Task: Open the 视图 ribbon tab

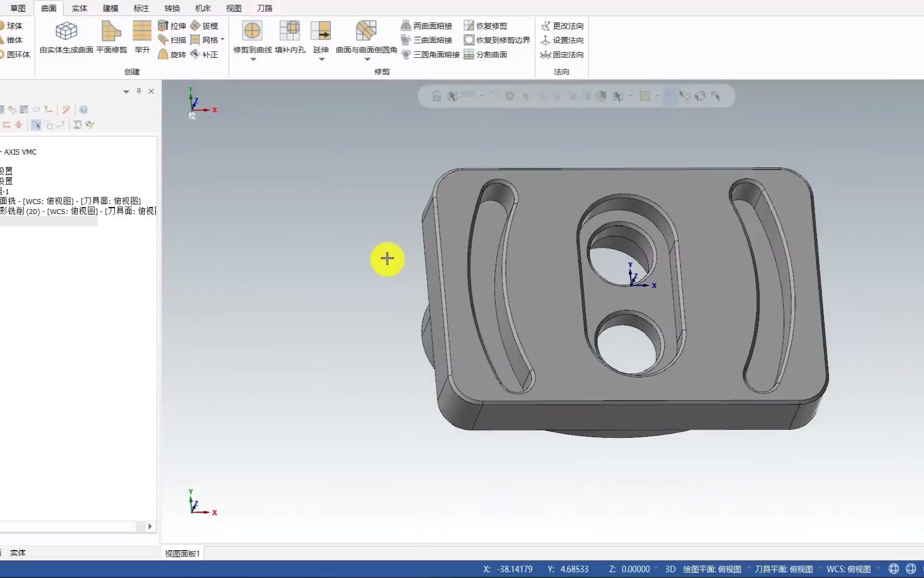Action: [x=234, y=8]
